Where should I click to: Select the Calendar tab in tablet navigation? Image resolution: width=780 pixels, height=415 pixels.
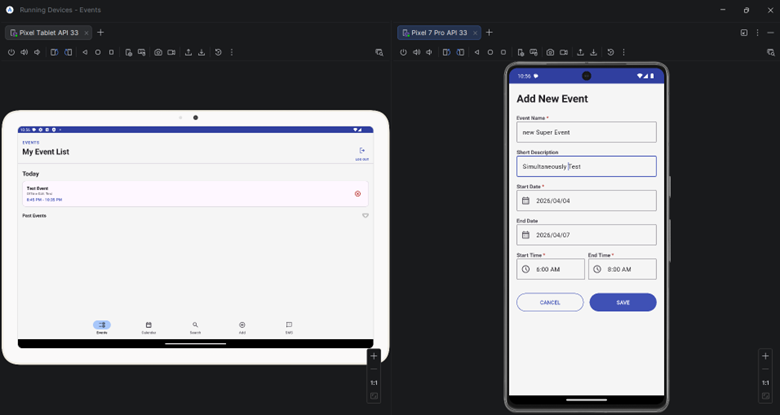pyautogui.click(x=148, y=326)
